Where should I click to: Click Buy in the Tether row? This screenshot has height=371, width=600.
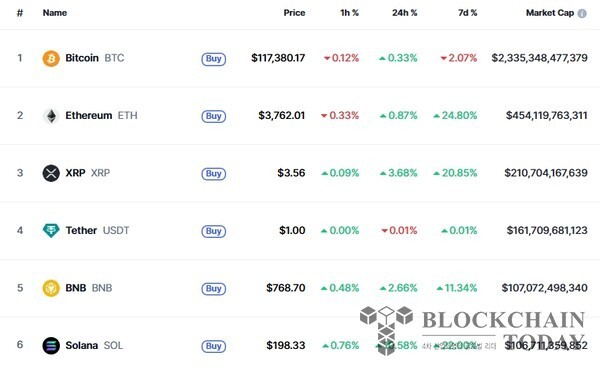214,231
